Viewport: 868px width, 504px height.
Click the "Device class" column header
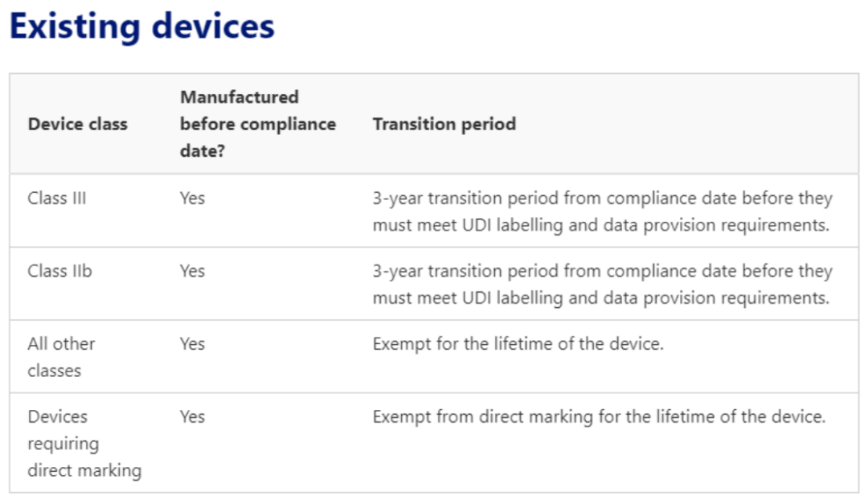pyautogui.click(x=77, y=125)
